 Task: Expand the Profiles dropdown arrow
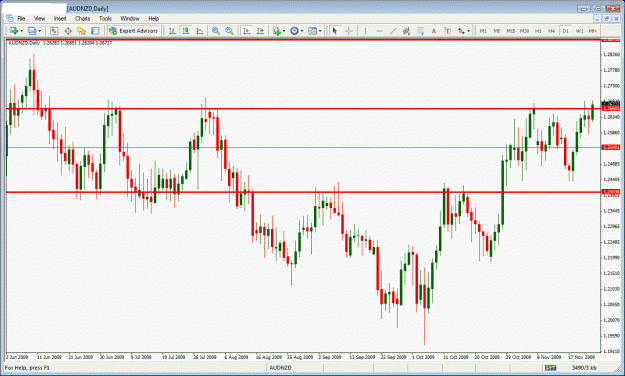39,31
